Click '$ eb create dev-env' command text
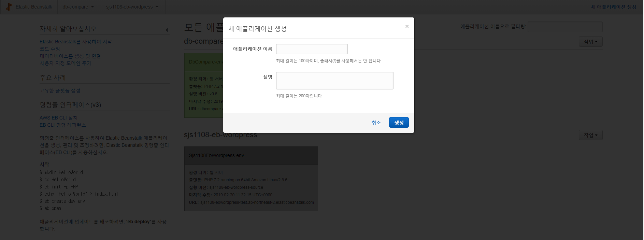644x240 pixels. [x=62, y=201]
